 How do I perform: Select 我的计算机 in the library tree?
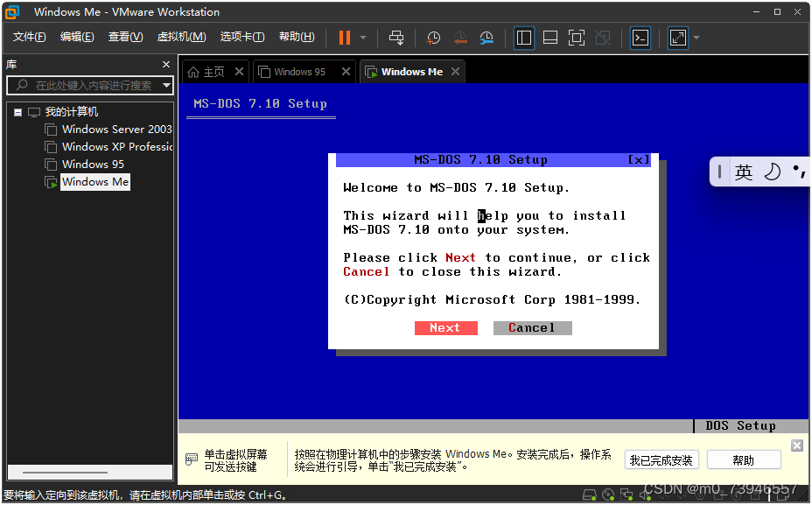[72, 112]
